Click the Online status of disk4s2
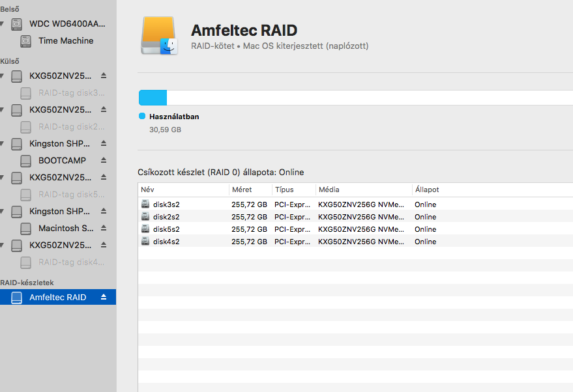 click(x=426, y=242)
